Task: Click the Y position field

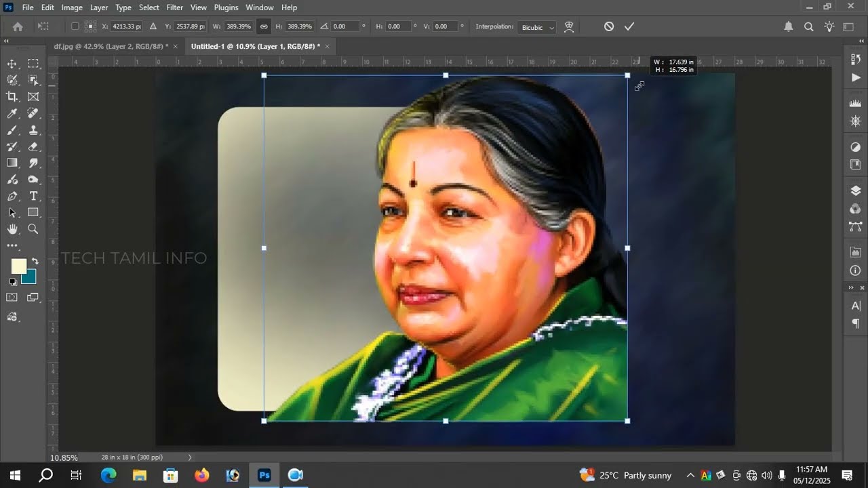Action: (x=190, y=26)
